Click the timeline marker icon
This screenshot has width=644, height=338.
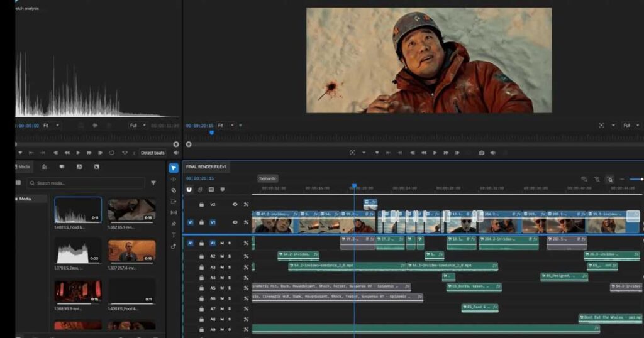[x=222, y=189]
